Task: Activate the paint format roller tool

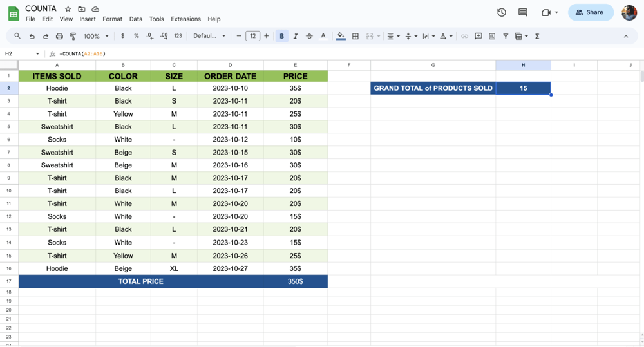Action: 73,37
